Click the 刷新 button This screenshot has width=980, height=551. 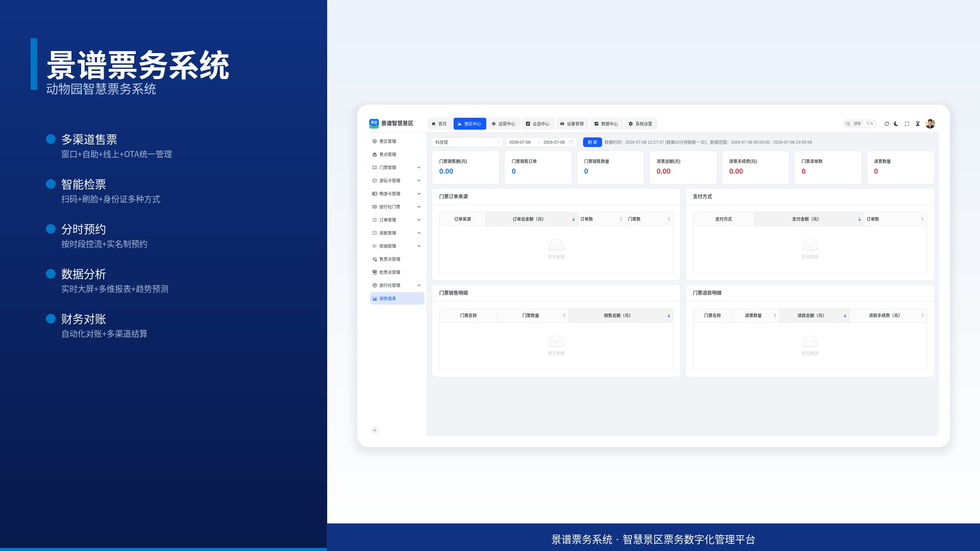[x=593, y=142]
